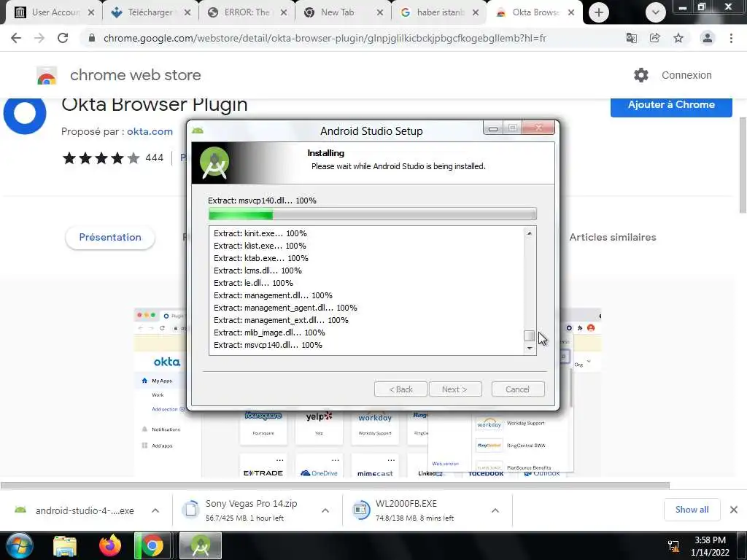
Task: Click the install log scroll down arrow
Action: tap(530, 348)
